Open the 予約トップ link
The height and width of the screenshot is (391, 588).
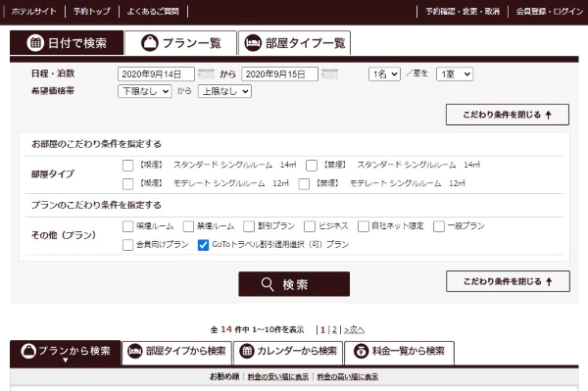[92, 11]
